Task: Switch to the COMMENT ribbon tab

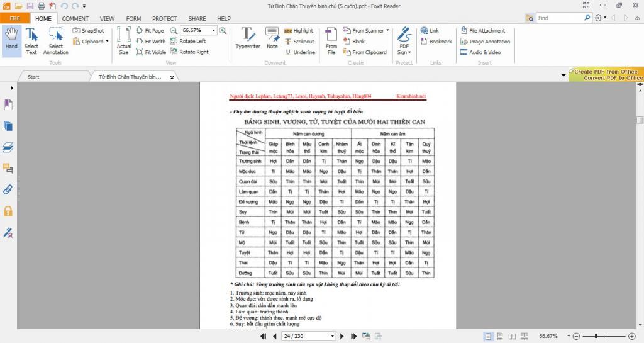Action: (x=75, y=18)
